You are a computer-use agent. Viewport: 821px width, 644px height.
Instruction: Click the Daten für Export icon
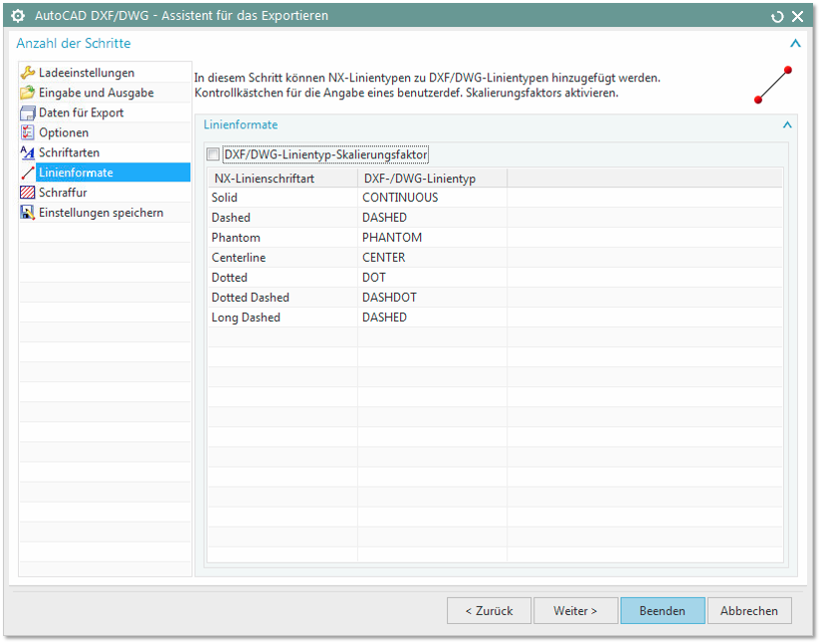pos(28,112)
